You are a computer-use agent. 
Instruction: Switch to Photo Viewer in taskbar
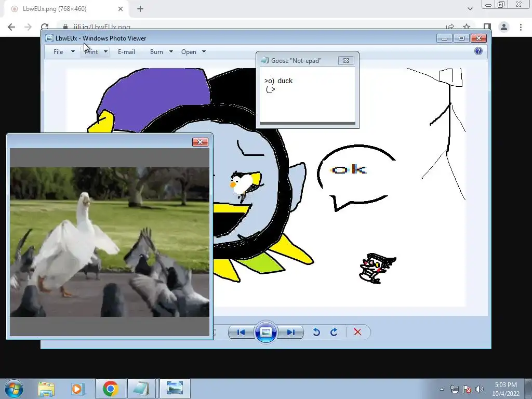pos(175,389)
